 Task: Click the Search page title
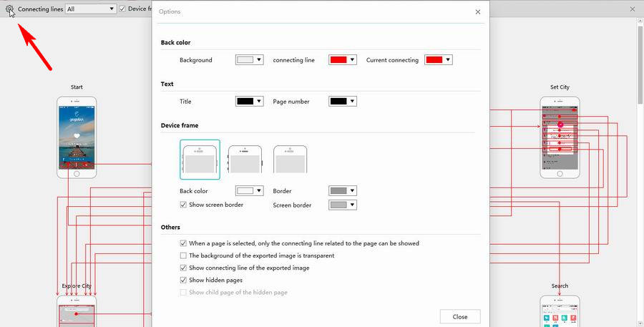pos(560,286)
